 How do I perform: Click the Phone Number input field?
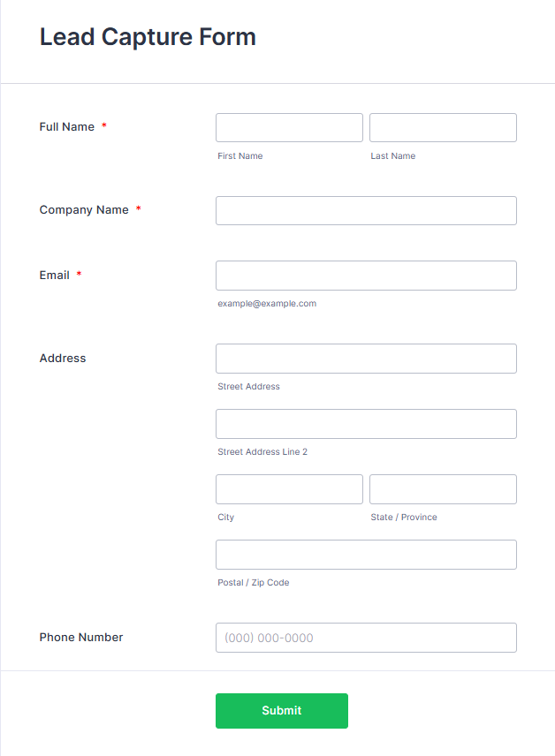(366, 638)
